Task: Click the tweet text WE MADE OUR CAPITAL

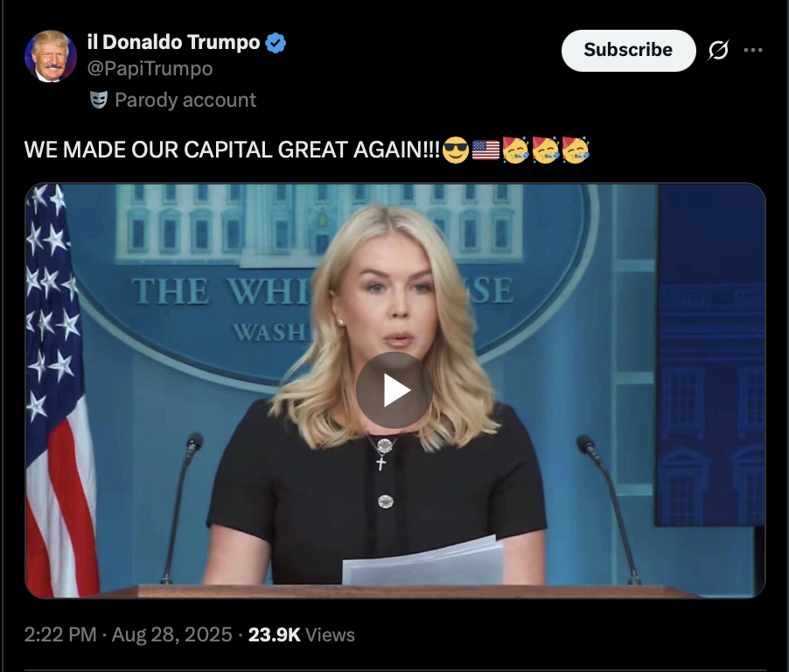Action: click(x=232, y=150)
